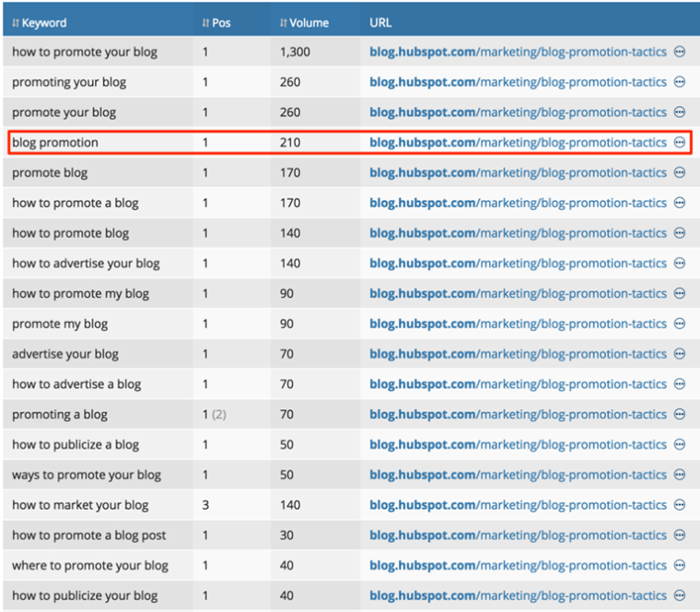Click the URL column header
This screenshot has width=700, height=612.
pos(380,23)
